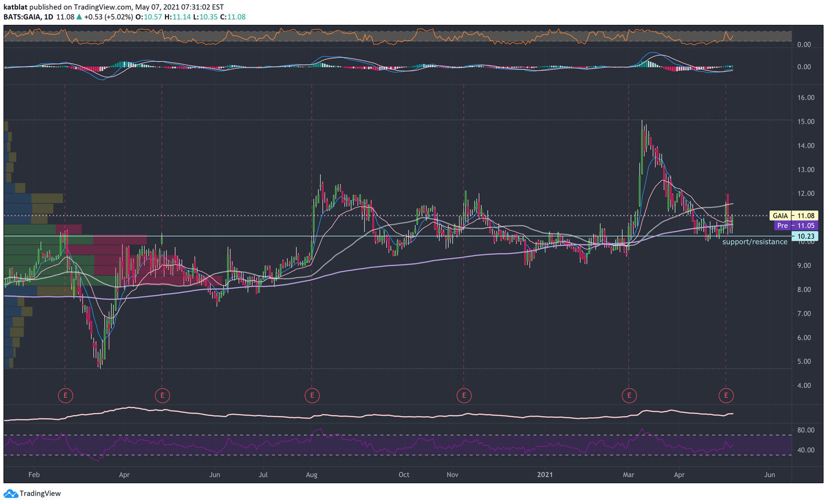This screenshot has width=827, height=504.
Task: Open the earnings marker above the Aug label
Action: [x=312, y=396]
